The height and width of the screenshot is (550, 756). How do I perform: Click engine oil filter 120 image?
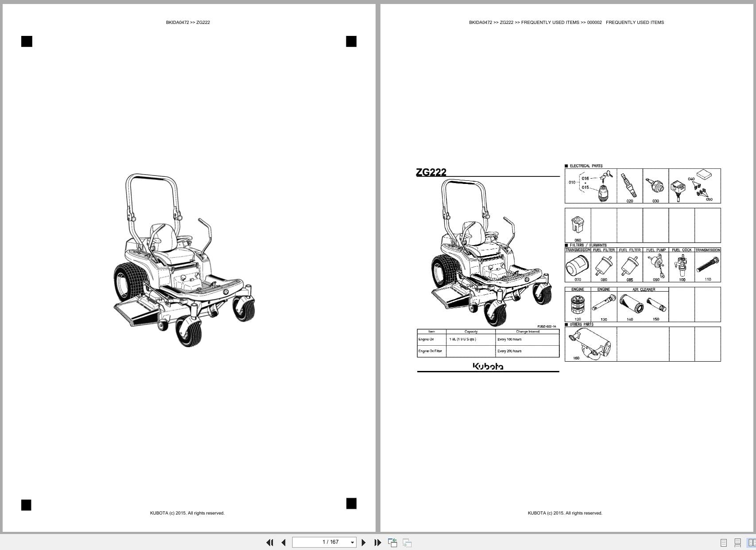click(x=578, y=304)
